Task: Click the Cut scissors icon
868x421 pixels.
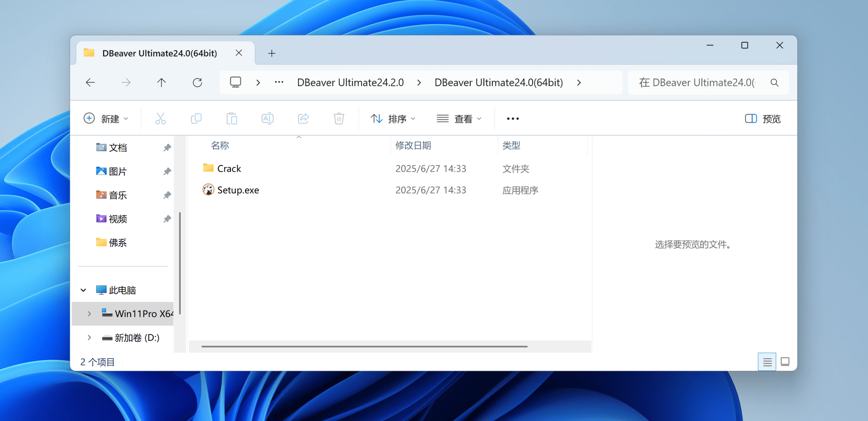Action: (160, 119)
